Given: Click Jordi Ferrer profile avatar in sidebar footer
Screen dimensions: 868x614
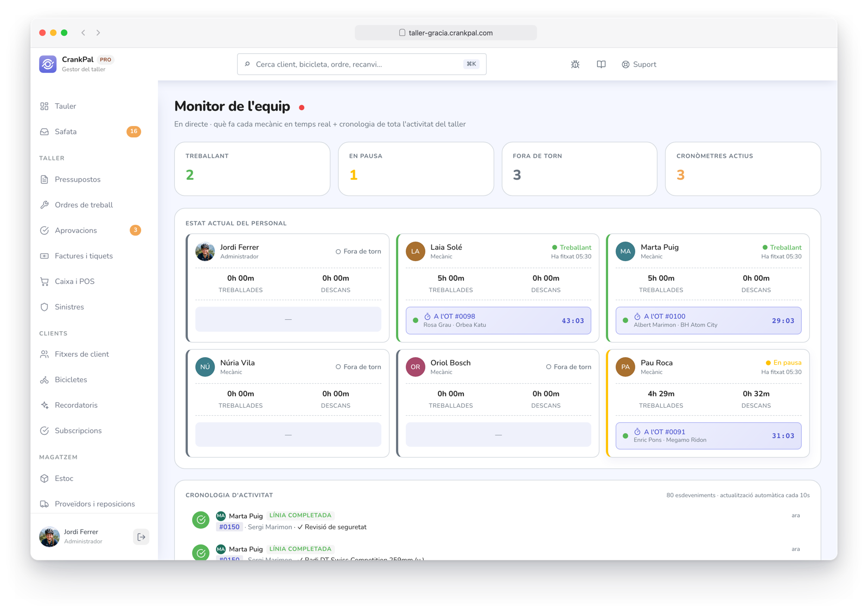Looking at the screenshot, I should click(x=49, y=537).
